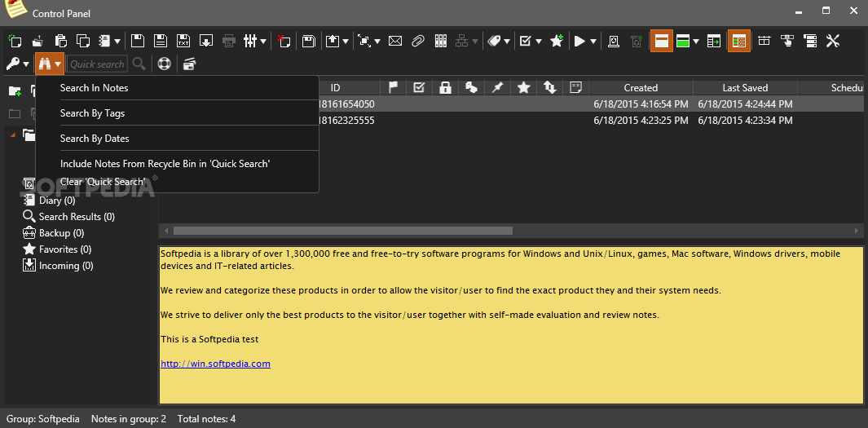
Task: Open the diary notebook dropdown arrow
Action: click(x=117, y=41)
